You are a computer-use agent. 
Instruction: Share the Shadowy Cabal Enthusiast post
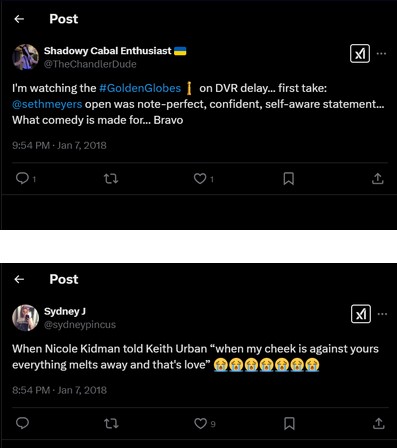tap(377, 179)
